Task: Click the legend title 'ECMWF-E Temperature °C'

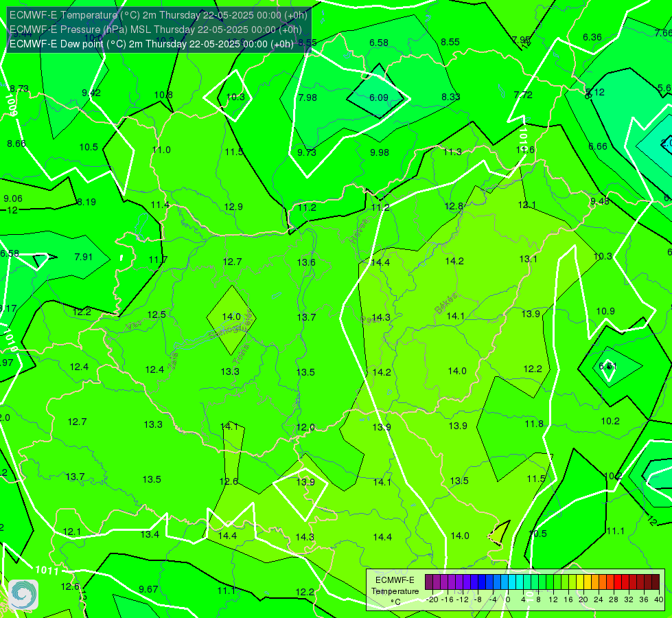Action: point(395,591)
